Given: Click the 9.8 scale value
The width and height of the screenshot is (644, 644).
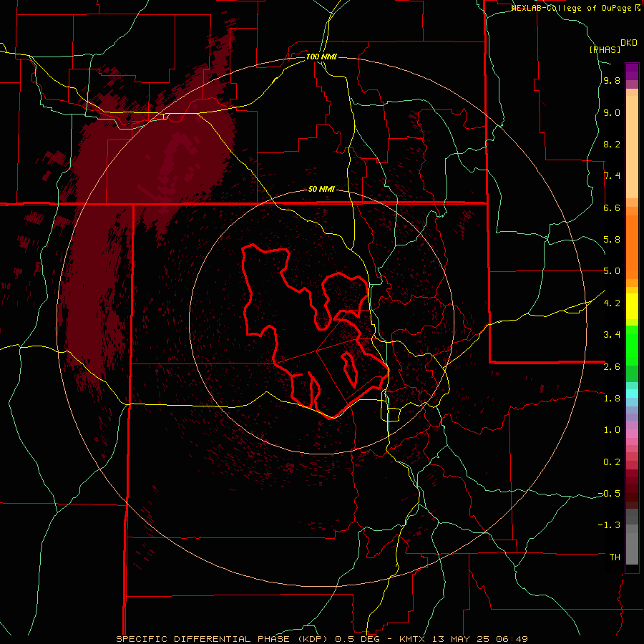Looking at the screenshot, I should (x=612, y=81).
